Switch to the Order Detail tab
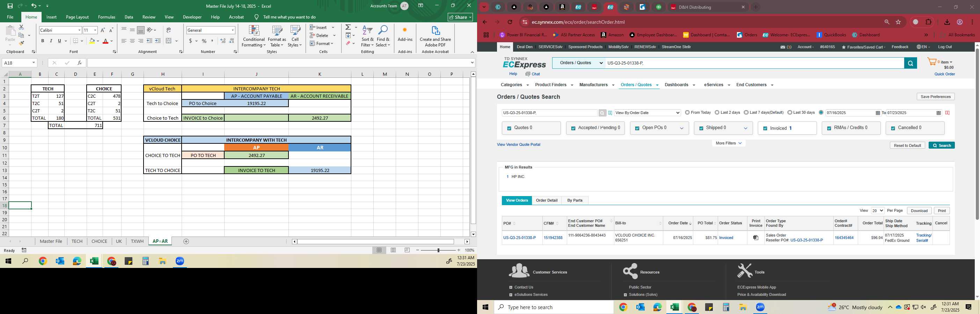980x314 pixels. 547,200
